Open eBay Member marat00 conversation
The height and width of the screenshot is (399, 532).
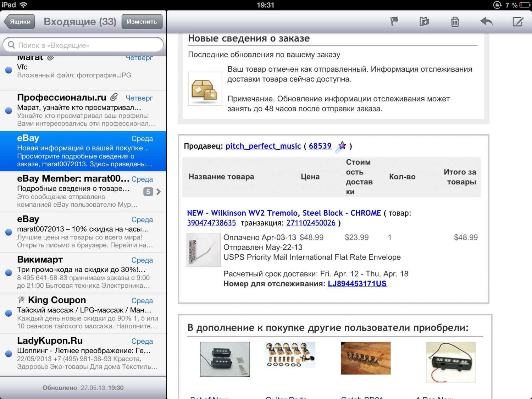click(x=83, y=192)
